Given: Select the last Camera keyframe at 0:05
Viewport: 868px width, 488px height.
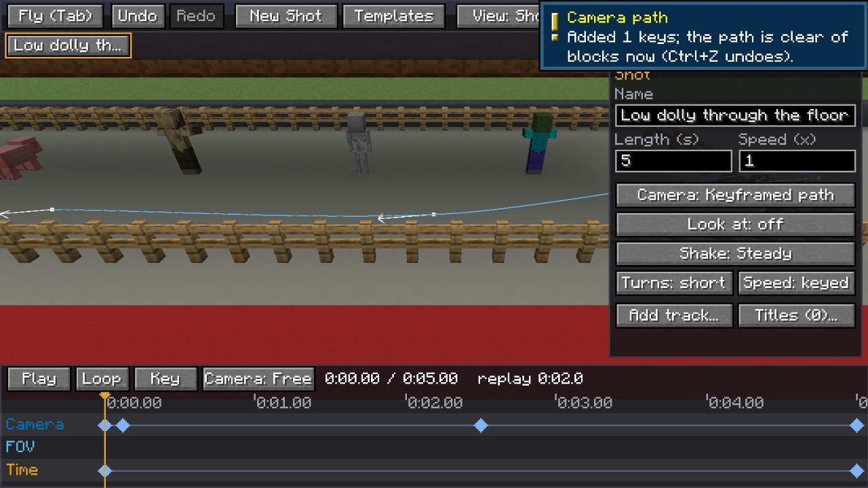Looking at the screenshot, I should tap(856, 426).
